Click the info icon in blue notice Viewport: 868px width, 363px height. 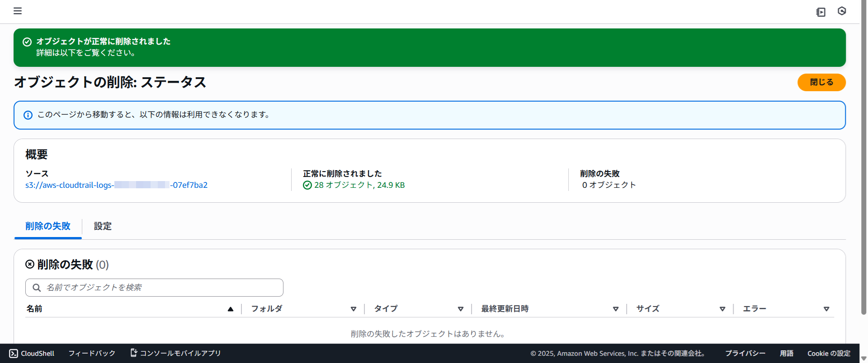(28, 115)
